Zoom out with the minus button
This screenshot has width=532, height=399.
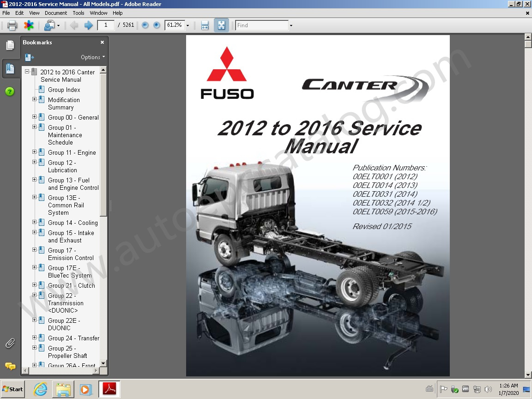click(145, 25)
